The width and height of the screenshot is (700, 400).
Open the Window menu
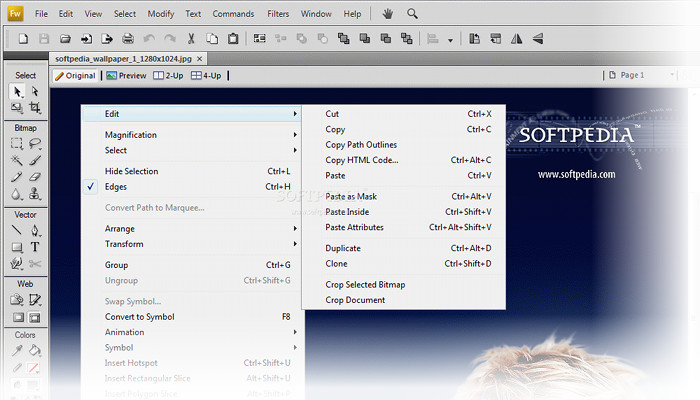pyautogui.click(x=316, y=14)
